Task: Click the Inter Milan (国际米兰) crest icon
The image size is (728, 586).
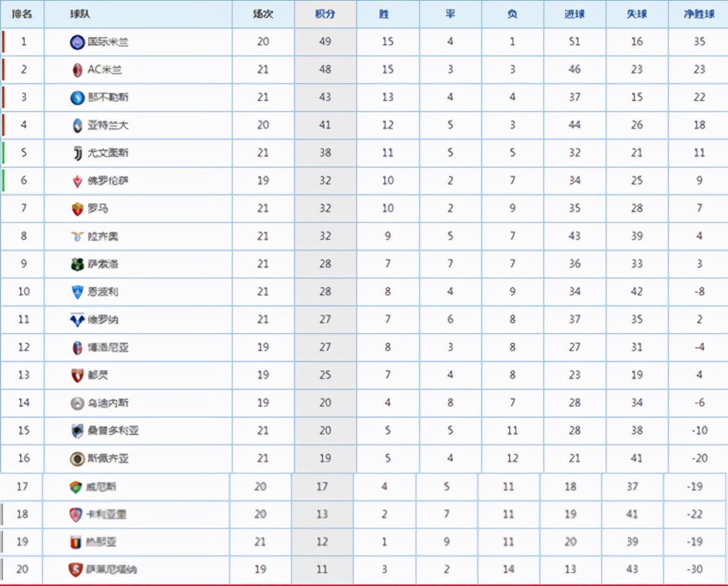Action: 77,42
